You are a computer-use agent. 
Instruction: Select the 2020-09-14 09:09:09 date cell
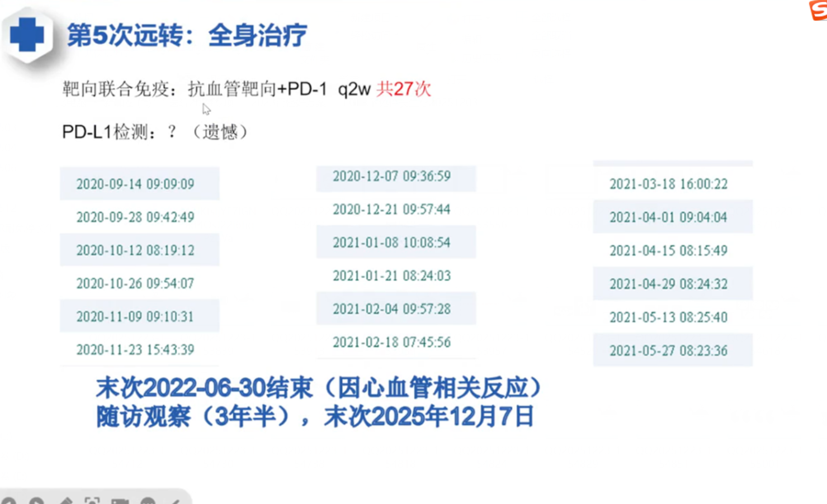(135, 184)
